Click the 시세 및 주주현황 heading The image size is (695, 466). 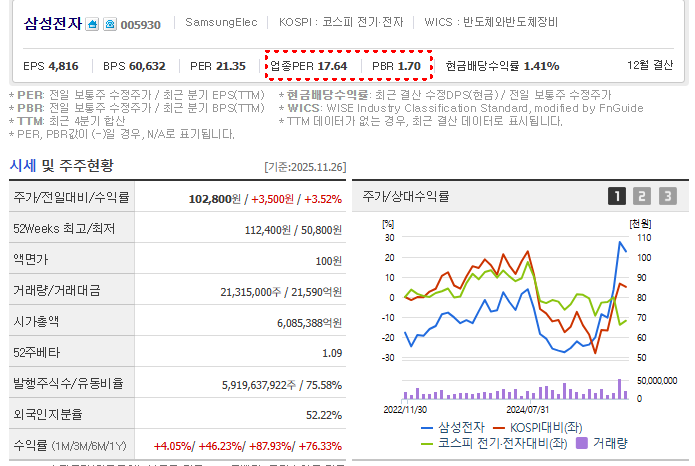tap(62, 165)
